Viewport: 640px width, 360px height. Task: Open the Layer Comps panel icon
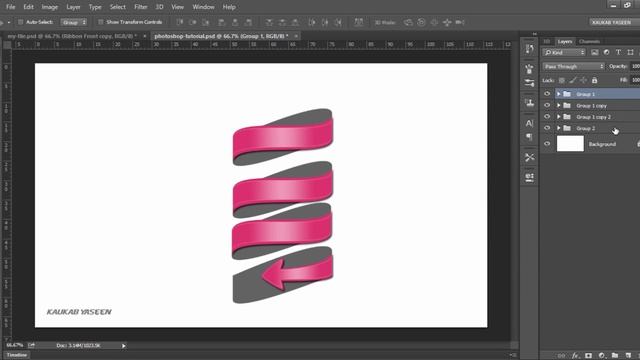(529, 177)
